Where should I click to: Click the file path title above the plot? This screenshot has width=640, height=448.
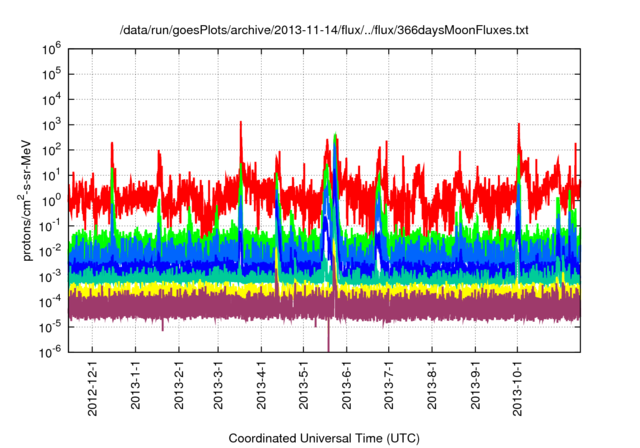coord(320,30)
